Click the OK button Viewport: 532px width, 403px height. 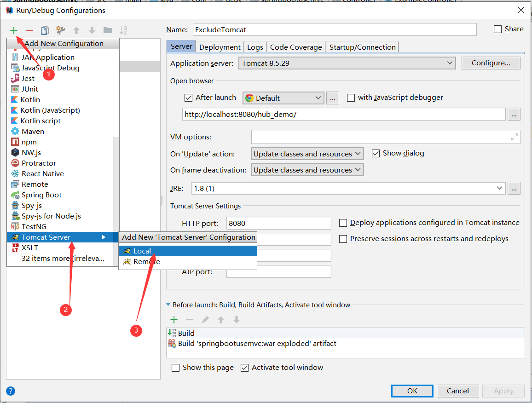(x=412, y=391)
